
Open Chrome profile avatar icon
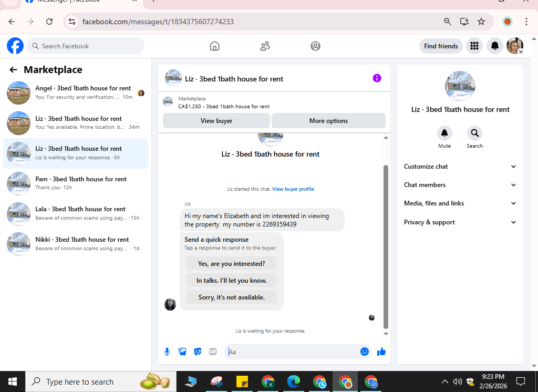507,22
